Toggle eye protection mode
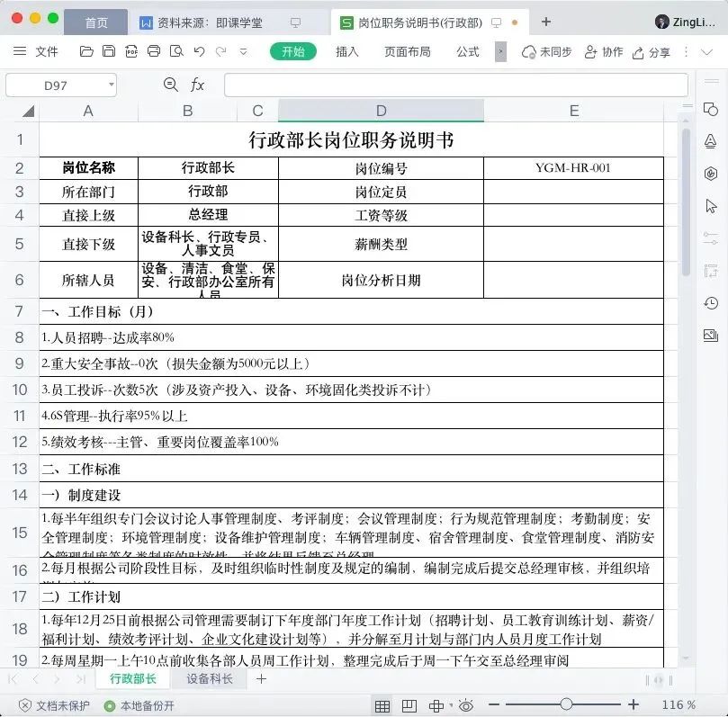The width and height of the screenshot is (728, 717). point(465,706)
